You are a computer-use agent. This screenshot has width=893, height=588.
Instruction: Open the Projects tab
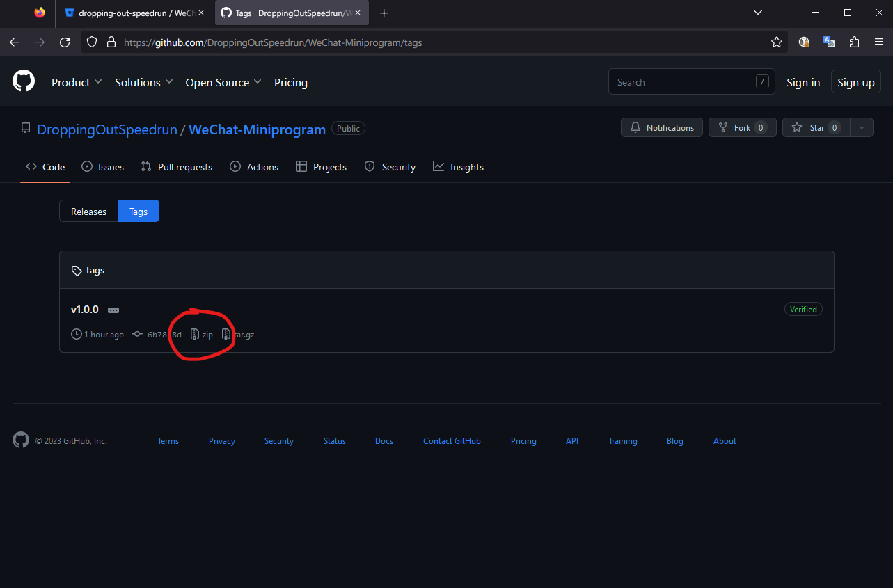click(x=321, y=167)
